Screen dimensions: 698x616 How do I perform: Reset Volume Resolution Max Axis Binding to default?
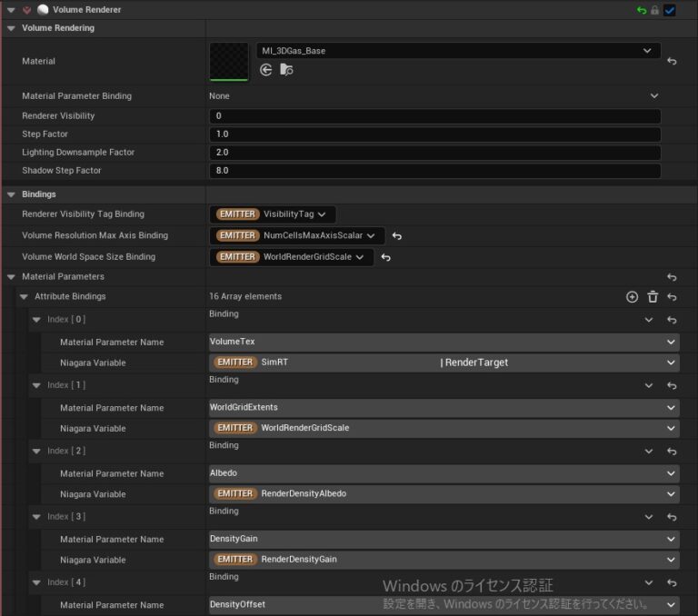397,236
